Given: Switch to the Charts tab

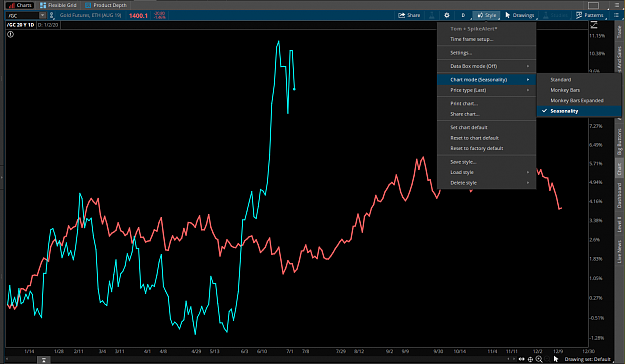Looking at the screenshot, I should pyautogui.click(x=20, y=5).
